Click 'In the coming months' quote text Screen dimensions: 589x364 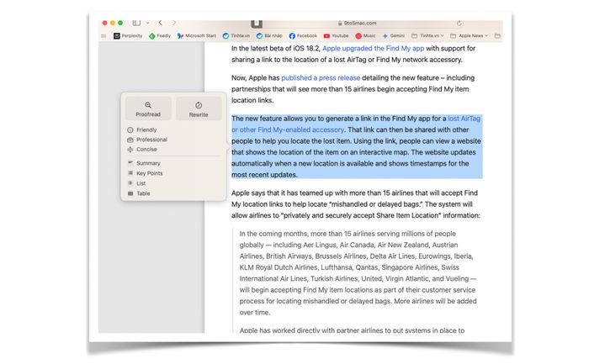pyautogui.click(x=273, y=234)
